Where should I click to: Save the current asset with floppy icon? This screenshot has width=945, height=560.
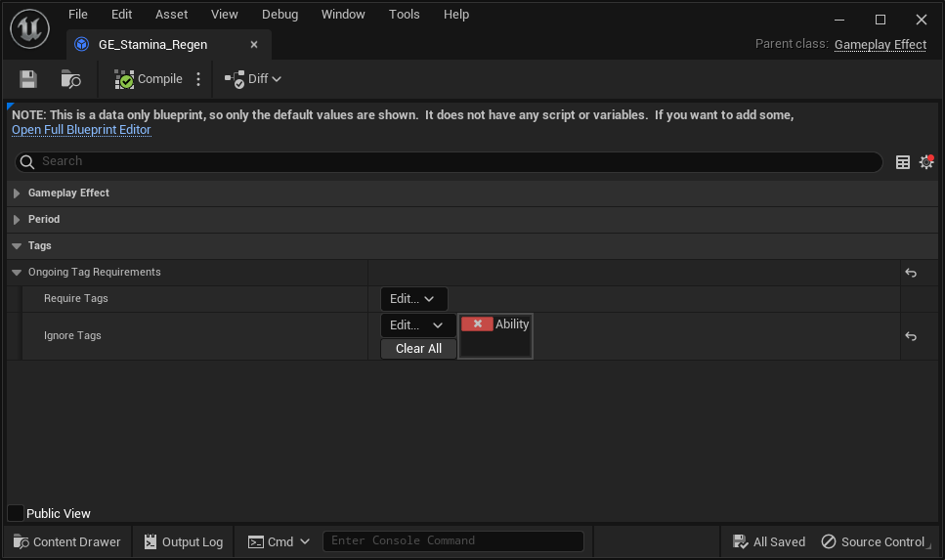click(x=27, y=79)
